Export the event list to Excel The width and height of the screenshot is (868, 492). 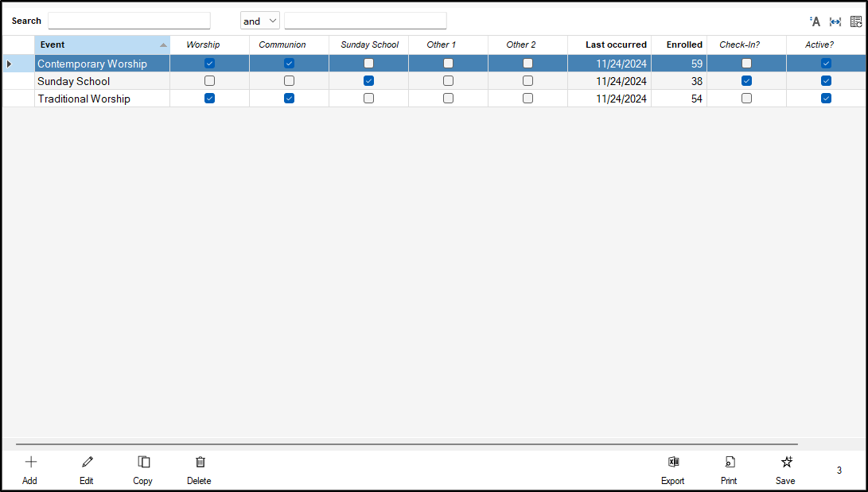(x=672, y=463)
